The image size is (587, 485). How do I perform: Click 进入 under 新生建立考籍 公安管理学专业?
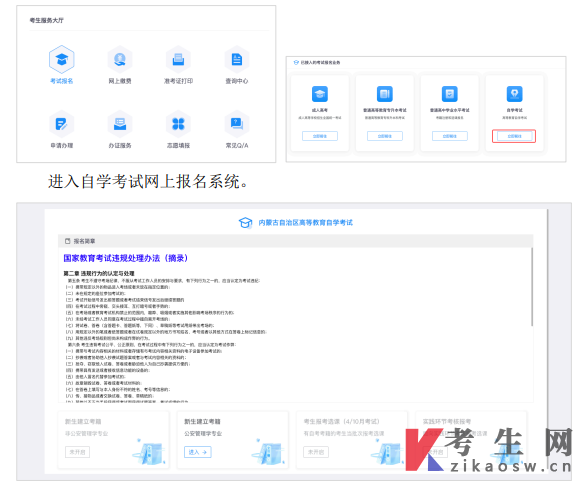point(198,452)
